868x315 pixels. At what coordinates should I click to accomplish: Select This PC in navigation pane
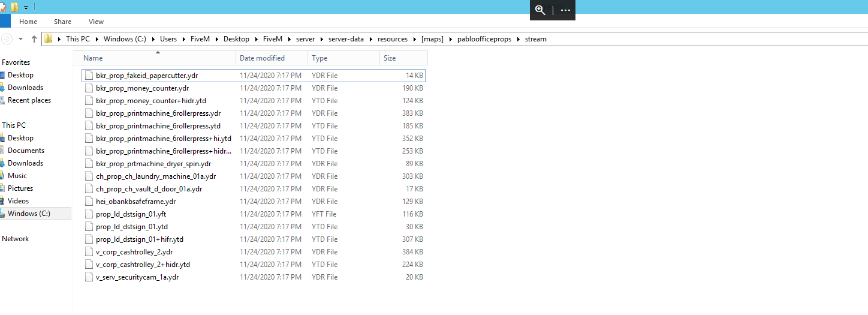tap(14, 125)
